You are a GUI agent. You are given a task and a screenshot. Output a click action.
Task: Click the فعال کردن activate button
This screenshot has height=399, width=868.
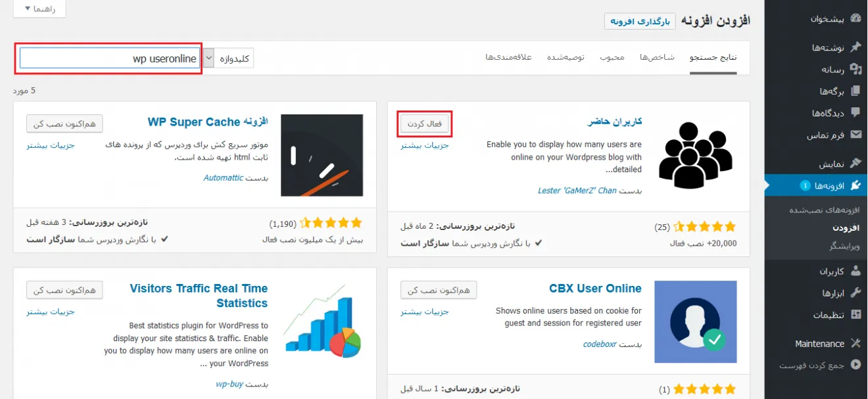(425, 123)
